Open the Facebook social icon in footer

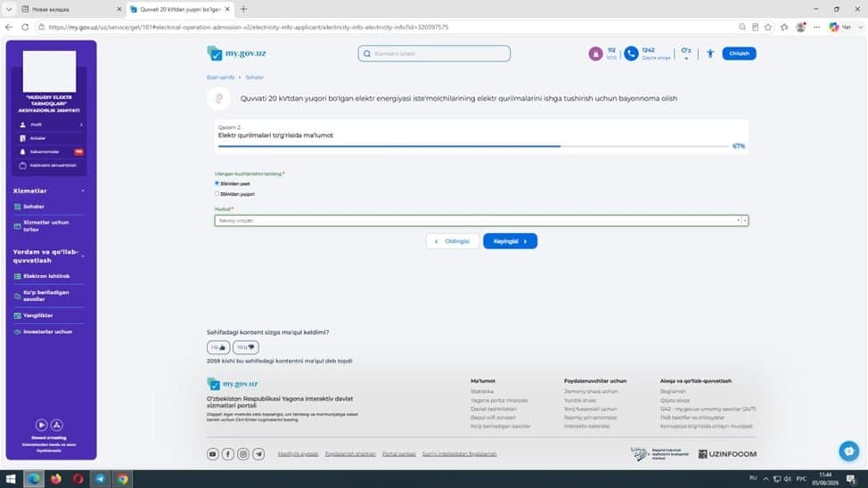pyautogui.click(x=227, y=453)
